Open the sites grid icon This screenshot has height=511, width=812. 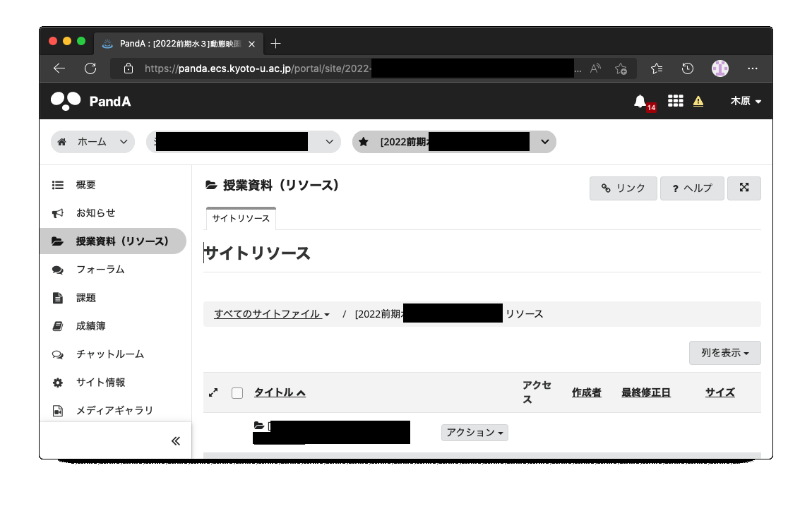pyautogui.click(x=675, y=100)
